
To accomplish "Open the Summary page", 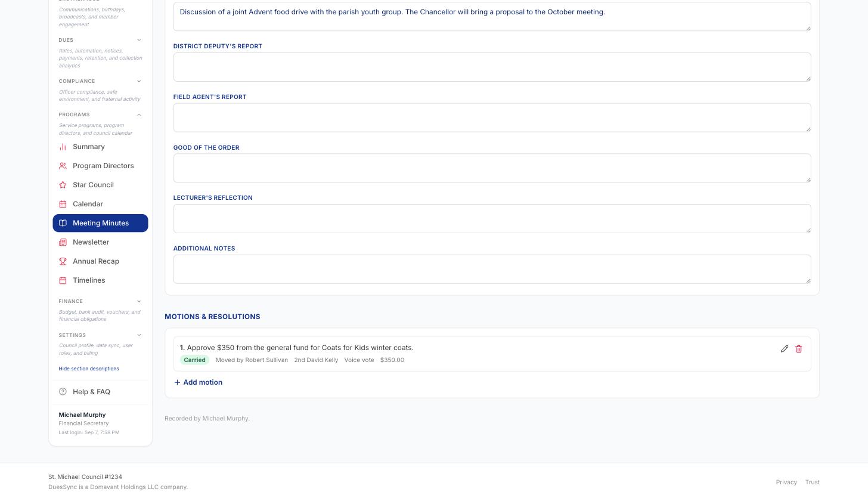I will (x=100, y=147).
